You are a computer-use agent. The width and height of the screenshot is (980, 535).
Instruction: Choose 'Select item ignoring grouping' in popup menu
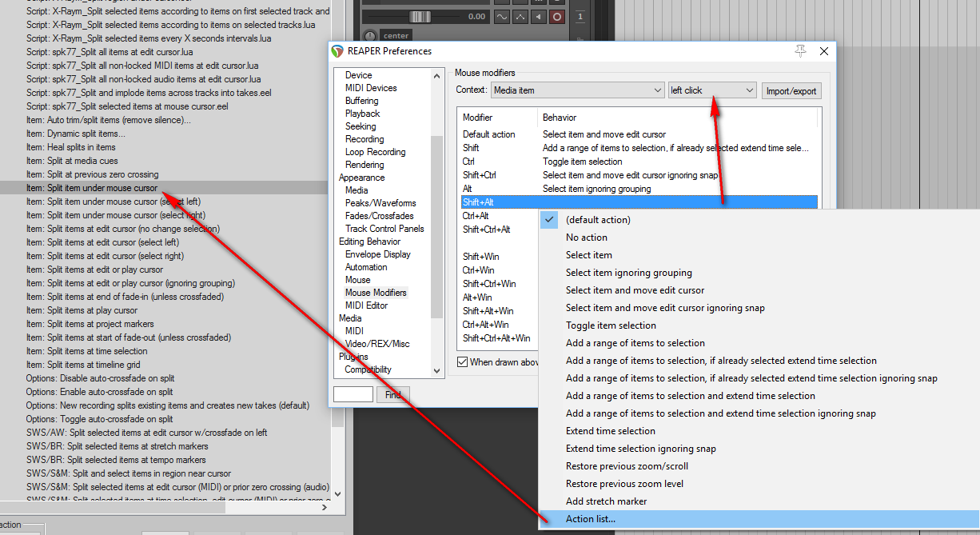(x=759, y=273)
